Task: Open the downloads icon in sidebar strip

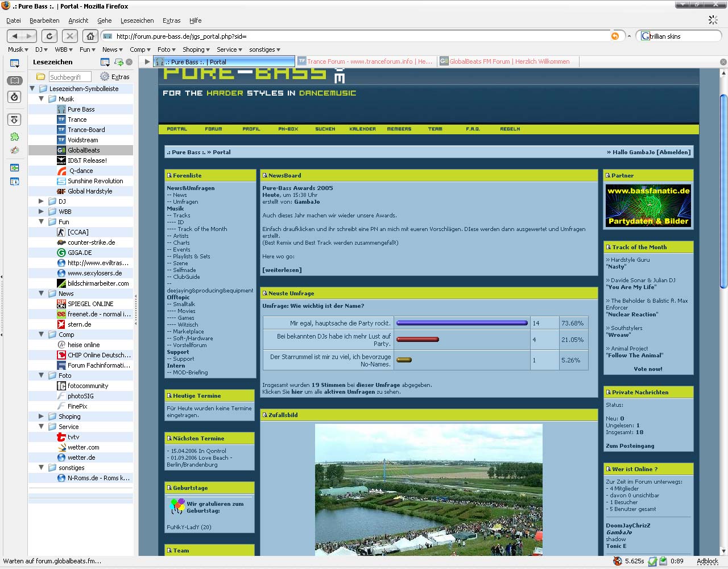Action: [x=15, y=119]
